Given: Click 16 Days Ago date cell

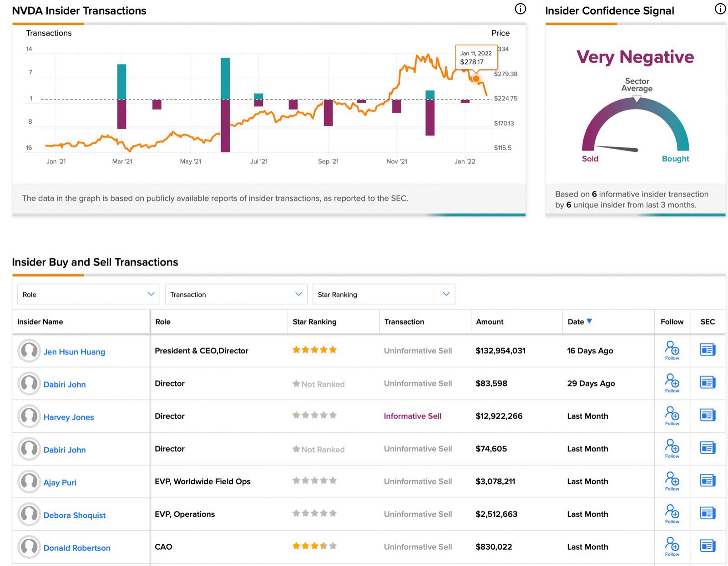Looking at the screenshot, I should coord(590,351).
